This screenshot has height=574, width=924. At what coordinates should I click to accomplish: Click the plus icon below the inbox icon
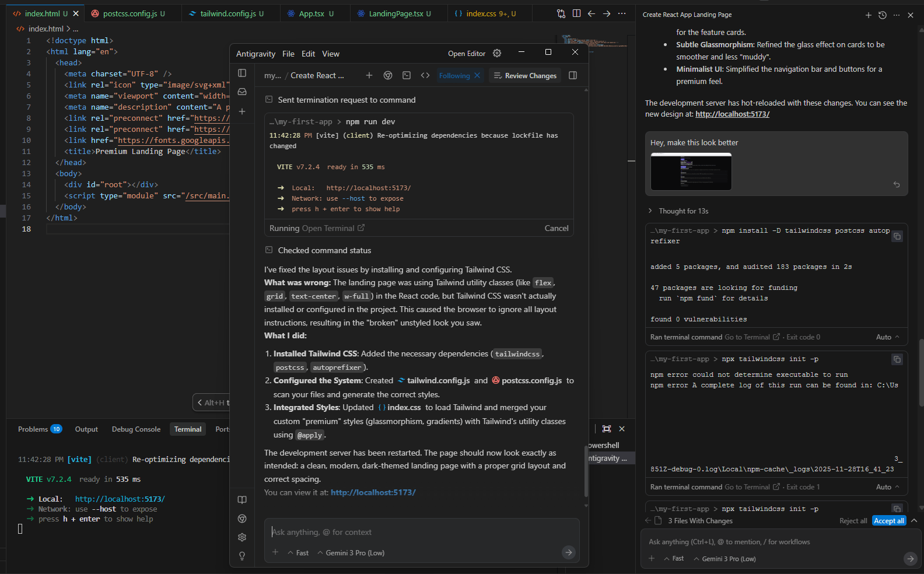click(x=242, y=111)
